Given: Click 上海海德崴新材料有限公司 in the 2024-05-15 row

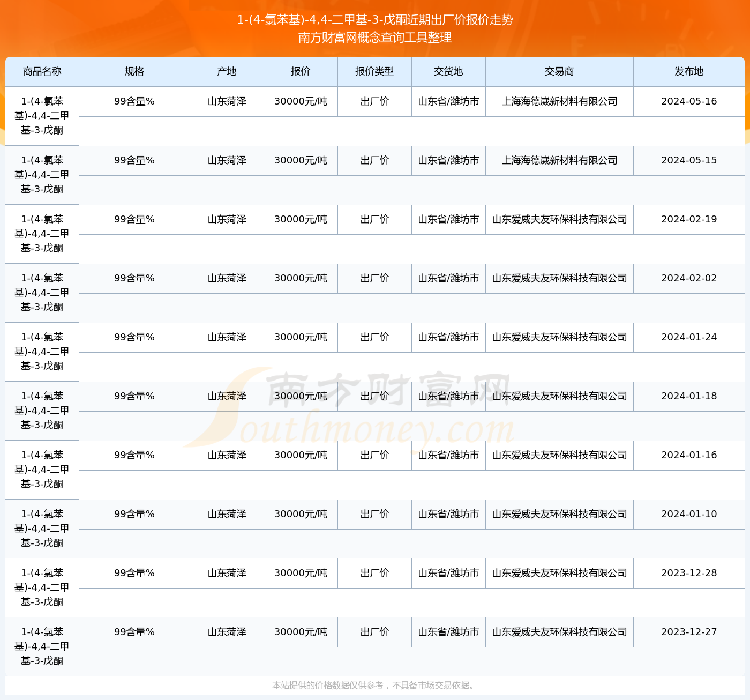Looking at the screenshot, I should pos(559,160).
